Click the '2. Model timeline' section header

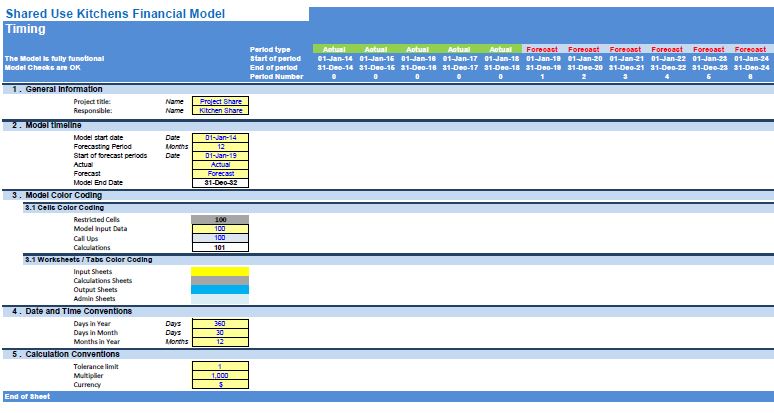pos(47,125)
